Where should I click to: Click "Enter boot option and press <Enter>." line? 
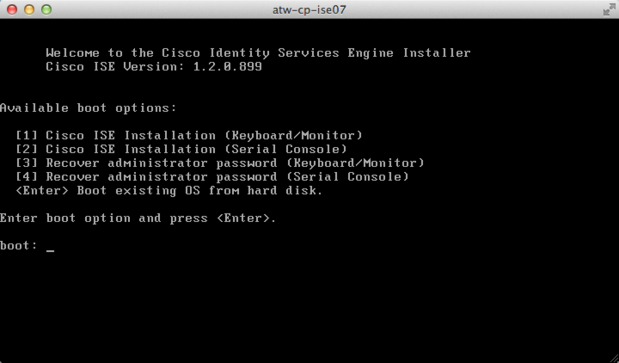click(x=138, y=218)
